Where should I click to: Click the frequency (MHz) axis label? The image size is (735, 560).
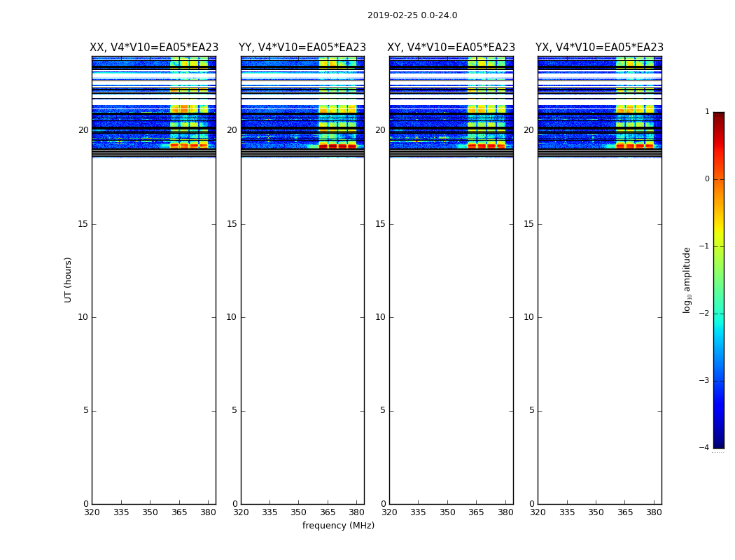click(x=338, y=526)
